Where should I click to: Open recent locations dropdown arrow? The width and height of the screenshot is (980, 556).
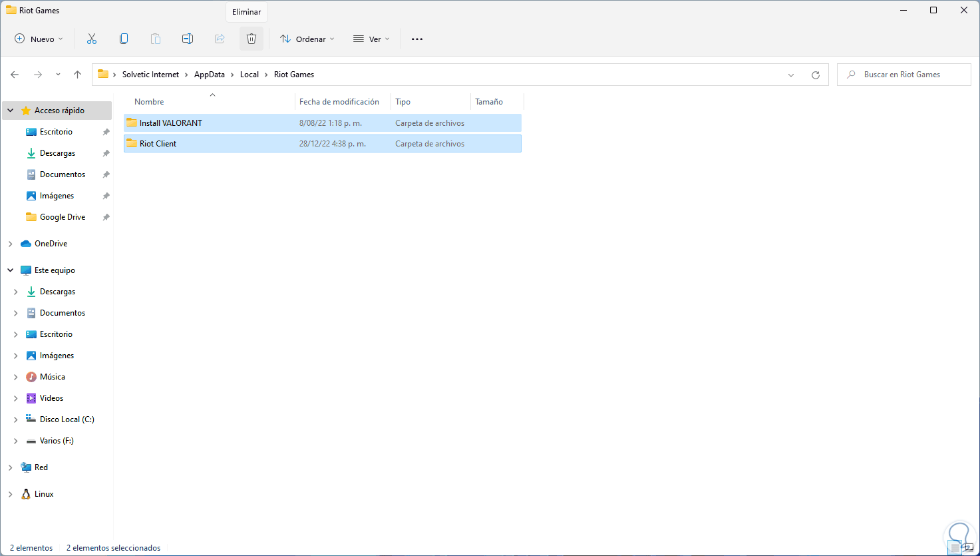click(x=58, y=75)
